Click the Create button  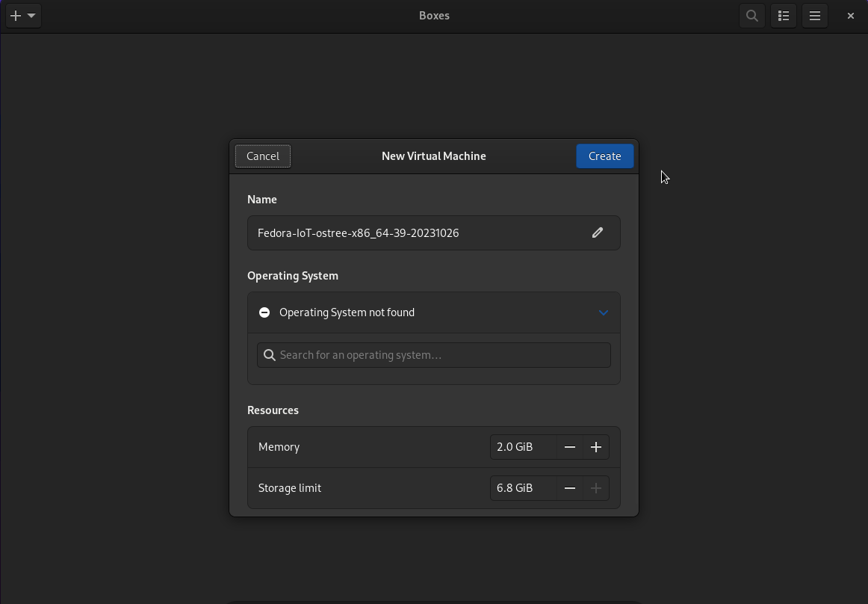604,156
